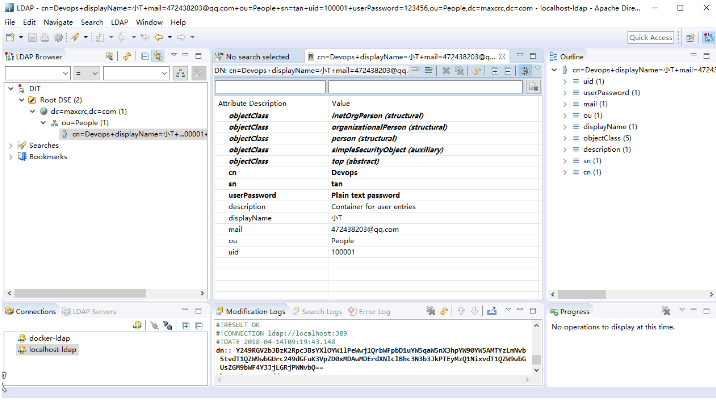
Task: Click the Quick Access search field
Action: pyautogui.click(x=651, y=37)
